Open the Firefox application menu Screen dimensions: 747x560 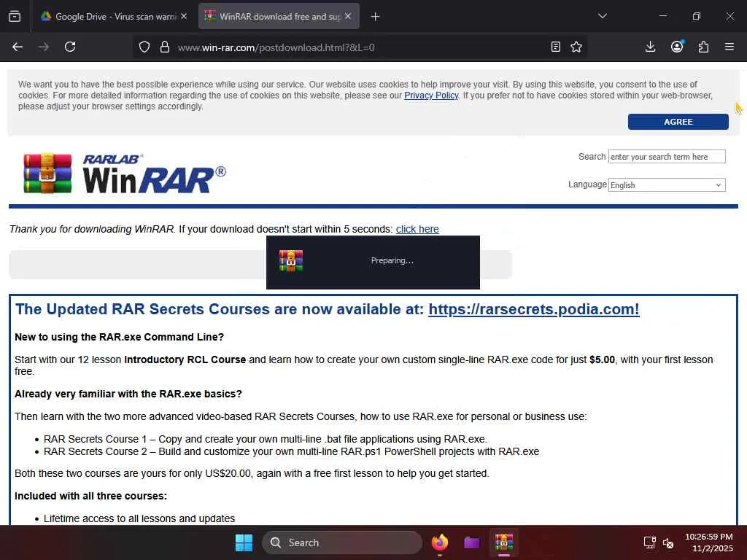point(729,47)
